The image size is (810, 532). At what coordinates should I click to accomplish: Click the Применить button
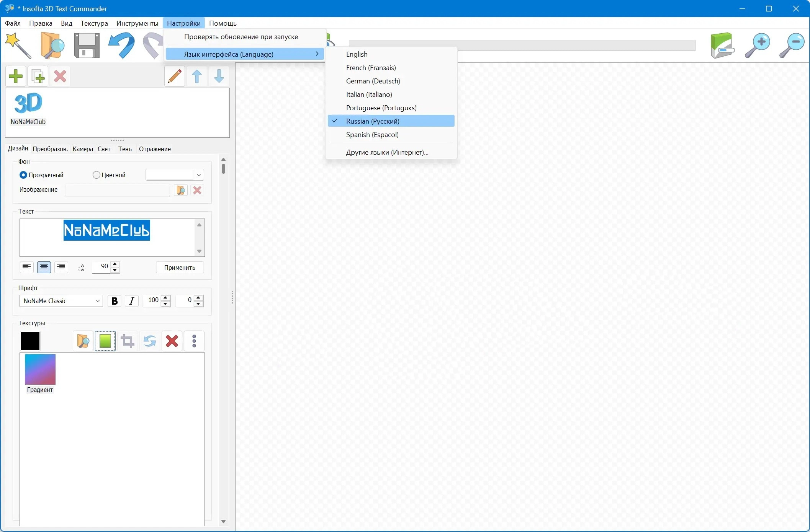tap(180, 268)
